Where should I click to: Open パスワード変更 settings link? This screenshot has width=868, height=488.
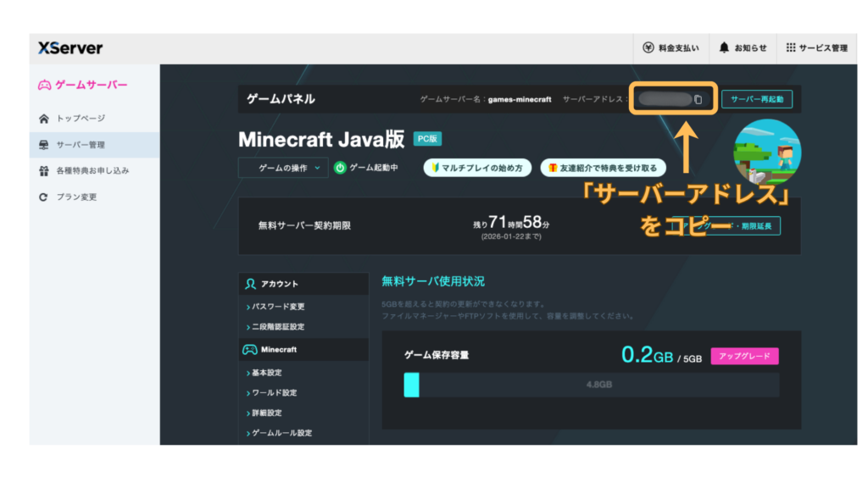click(278, 307)
